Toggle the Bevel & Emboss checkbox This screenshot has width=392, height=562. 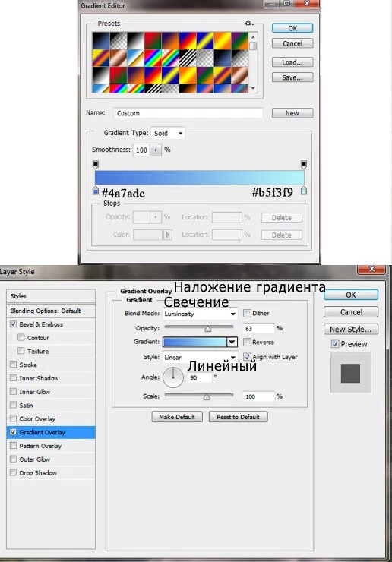pos(13,324)
